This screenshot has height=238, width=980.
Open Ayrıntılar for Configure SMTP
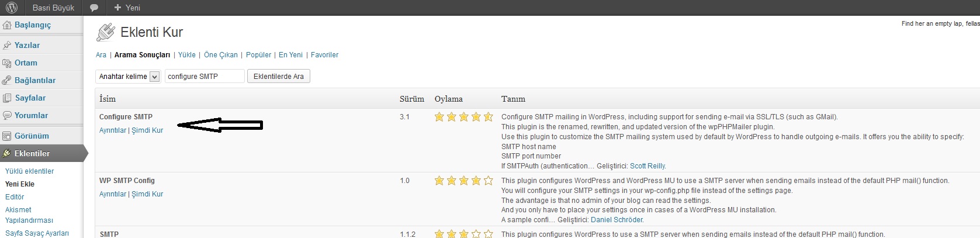point(113,130)
